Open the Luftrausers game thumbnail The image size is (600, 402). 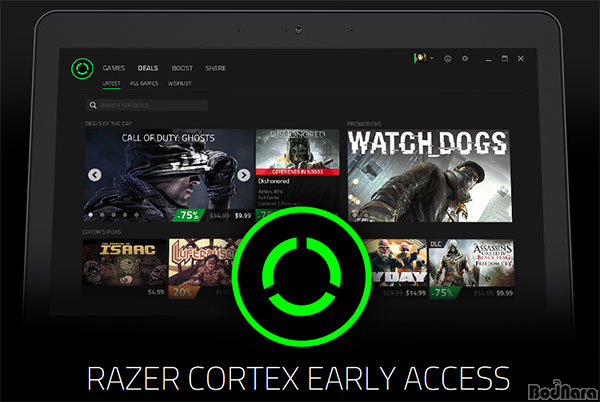coord(202,262)
